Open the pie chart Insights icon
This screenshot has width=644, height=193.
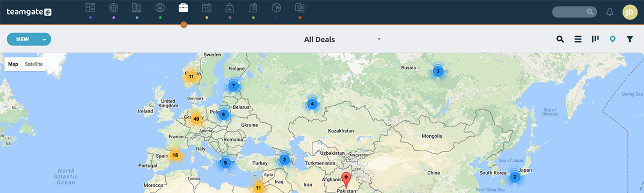point(276,8)
